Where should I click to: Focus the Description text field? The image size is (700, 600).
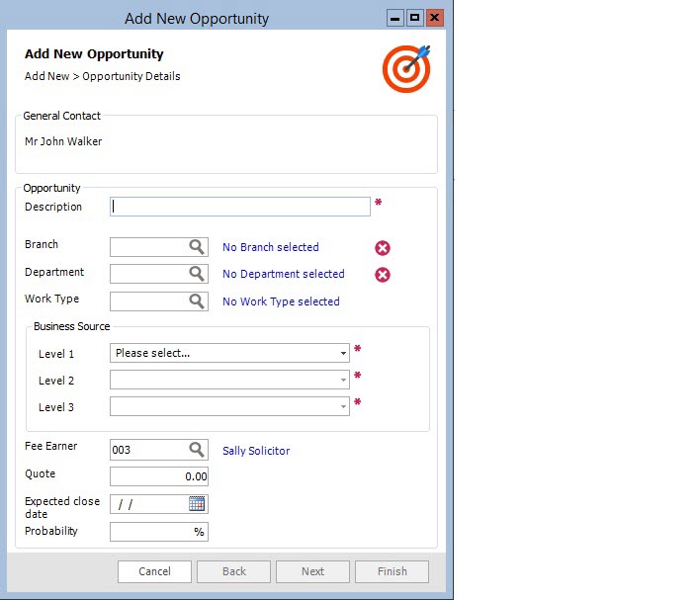coord(240,207)
